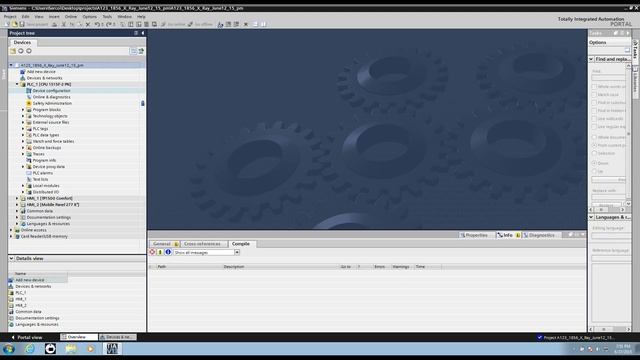The image size is (640, 360).
Task: Select PLC tags in project tree
Action: [40, 129]
